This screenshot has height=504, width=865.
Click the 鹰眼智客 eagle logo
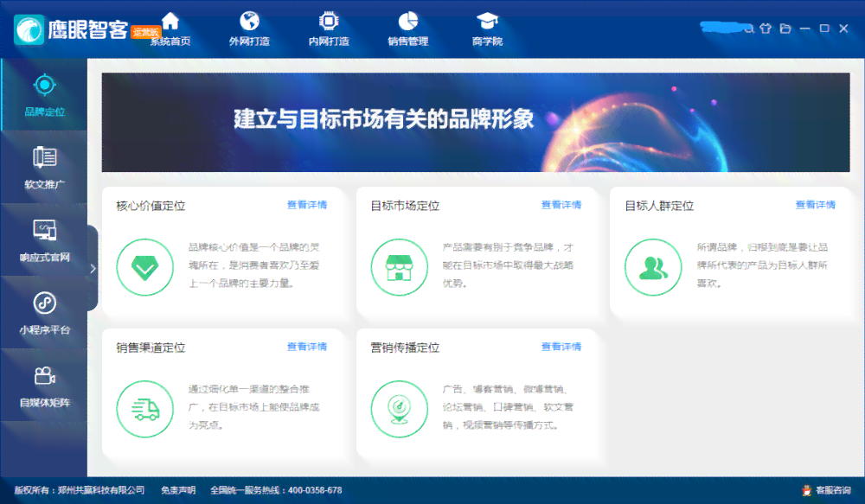pos(29,29)
